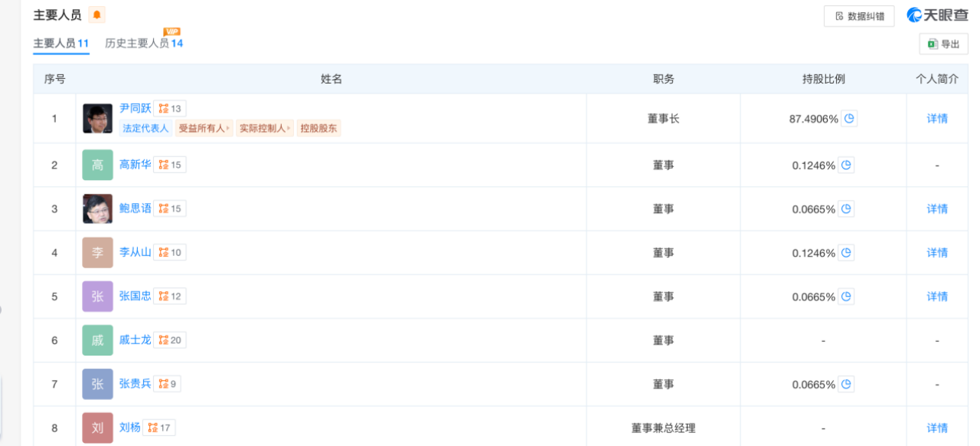Open 尹同跃's related companies badge showing 13
Image resolution: width=980 pixels, height=446 pixels.
(170, 108)
